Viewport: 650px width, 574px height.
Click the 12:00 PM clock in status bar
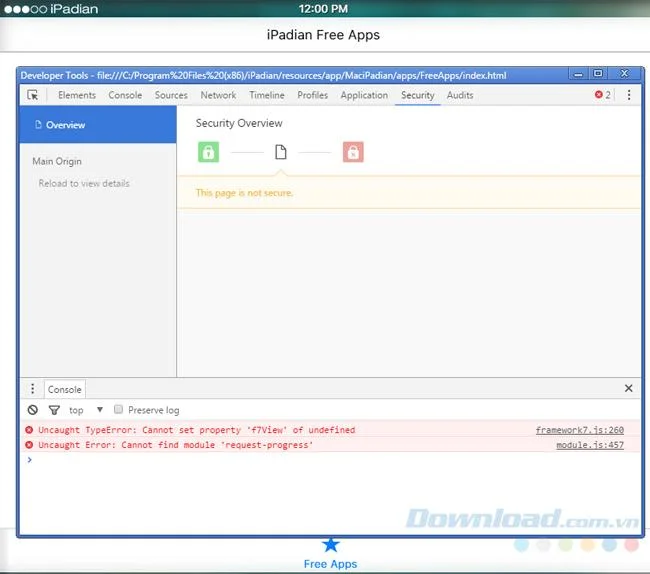coord(323,9)
